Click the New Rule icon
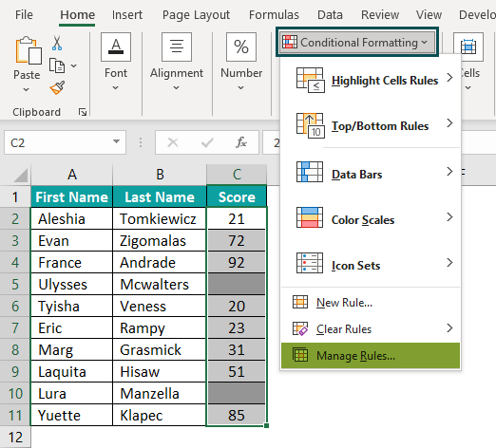 tap(300, 302)
